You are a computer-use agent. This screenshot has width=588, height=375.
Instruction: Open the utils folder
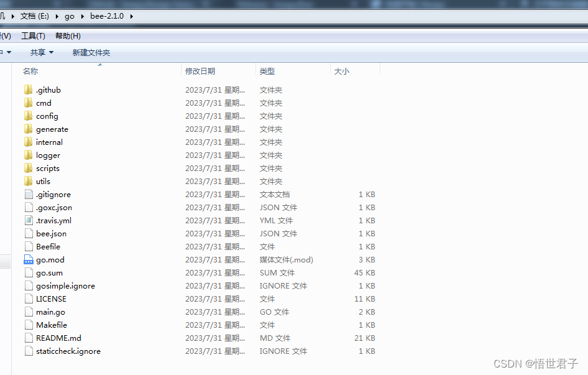44,181
